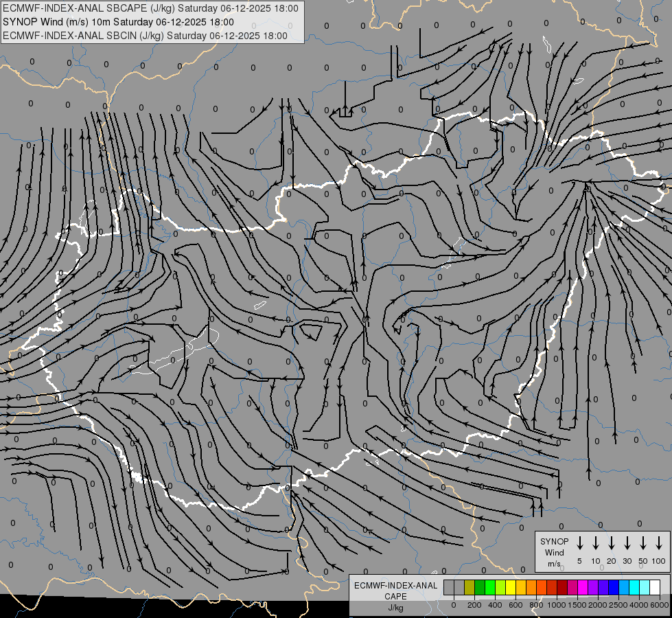This screenshot has width=672, height=618.
Task: Click the 30 value in wind legend
Action: point(627,561)
